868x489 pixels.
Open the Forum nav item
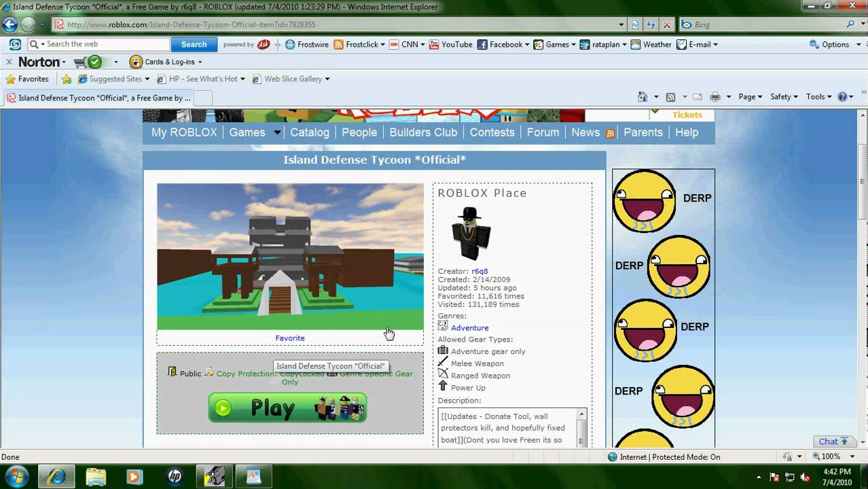tap(543, 132)
